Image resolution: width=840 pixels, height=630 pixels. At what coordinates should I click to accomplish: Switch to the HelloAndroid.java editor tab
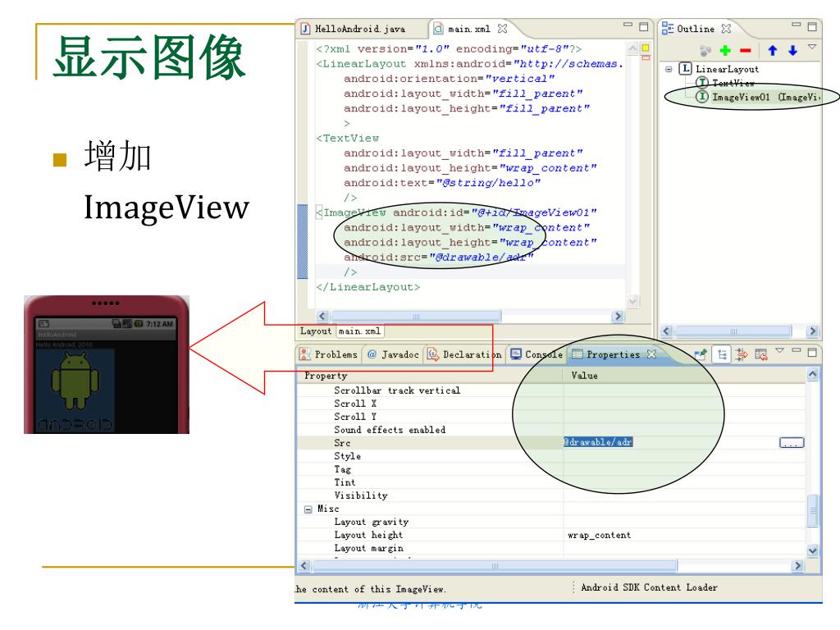click(x=359, y=29)
